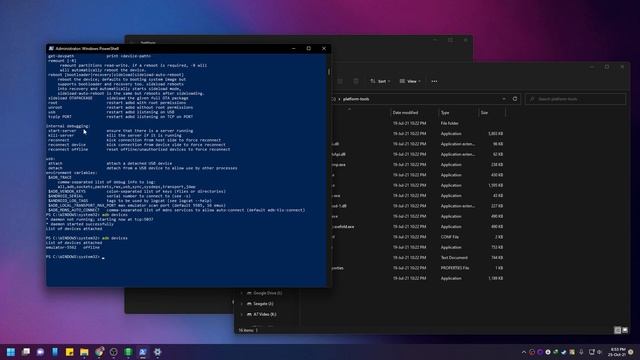Switch Explorer to large thumbnails view icon
Image resolution: width=640 pixels, height=360 pixels.
tap(625, 330)
